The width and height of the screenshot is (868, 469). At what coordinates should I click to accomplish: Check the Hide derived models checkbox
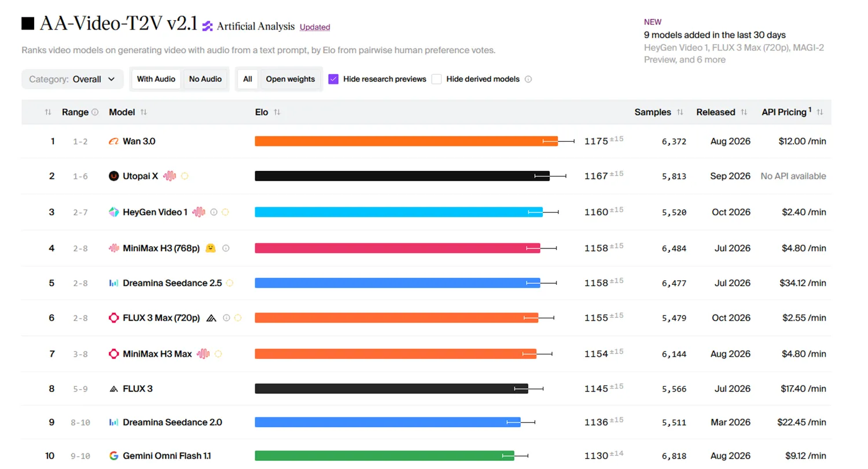point(436,79)
